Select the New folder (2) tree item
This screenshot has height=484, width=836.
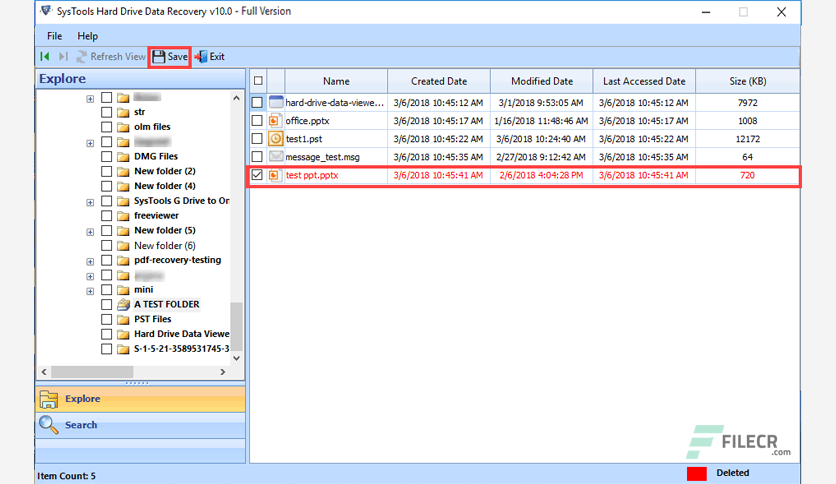point(165,171)
